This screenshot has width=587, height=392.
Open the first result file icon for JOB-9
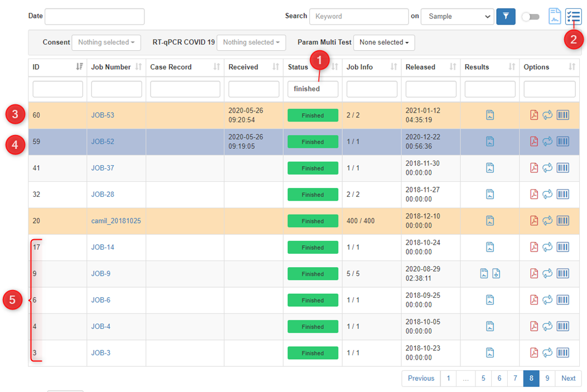pos(484,274)
